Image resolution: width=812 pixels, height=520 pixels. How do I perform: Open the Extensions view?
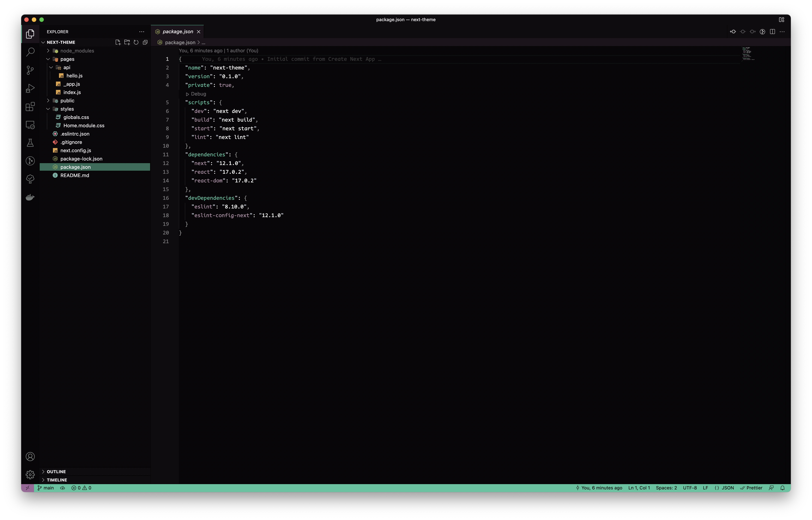pyautogui.click(x=30, y=107)
